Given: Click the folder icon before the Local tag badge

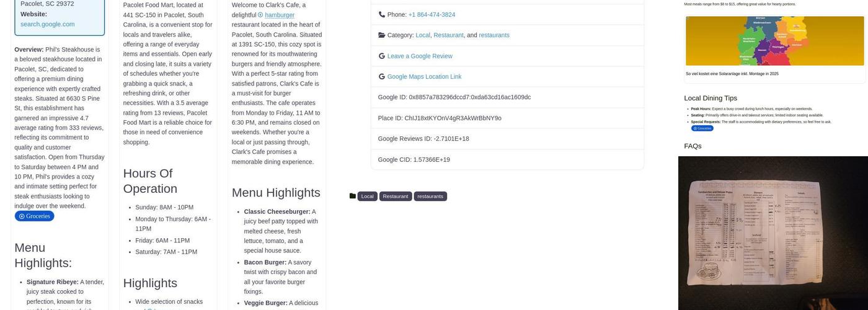Looking at the screenshot, I should click(353, 196).
